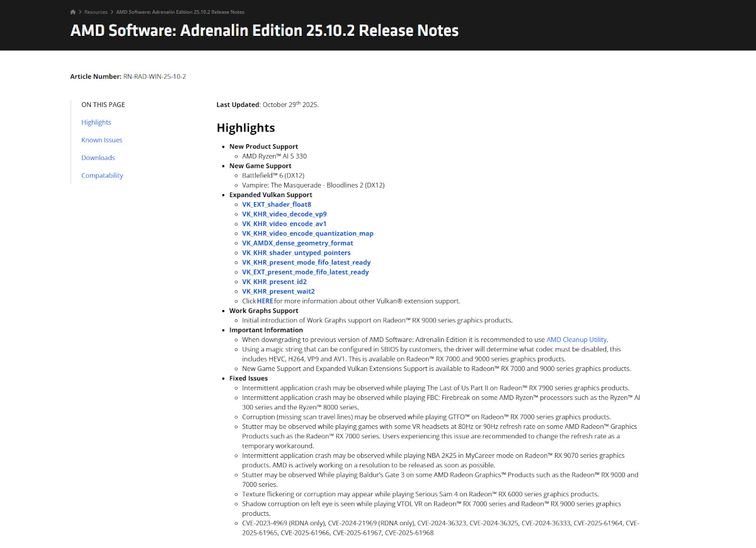The height and width of the screenshot is (548, 756).
Task: Open the VK_EXT_present_mode_fifo_latest_ready link
Action: [305, 272]
